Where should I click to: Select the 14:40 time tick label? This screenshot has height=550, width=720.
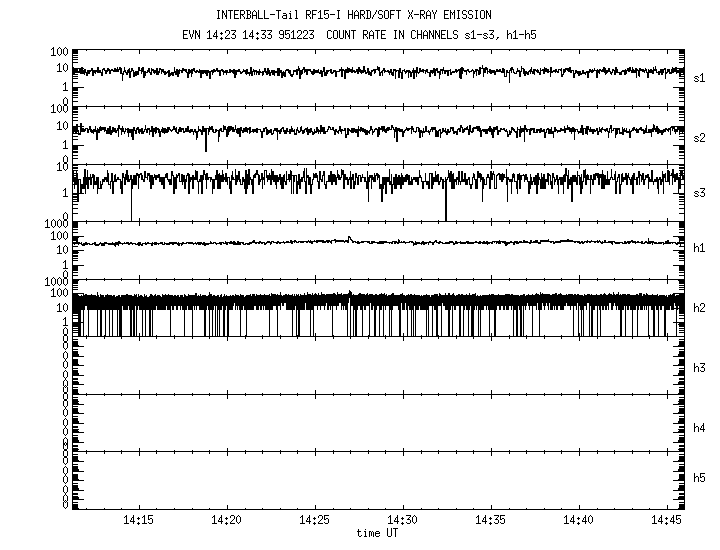click(x=579, y=521)
